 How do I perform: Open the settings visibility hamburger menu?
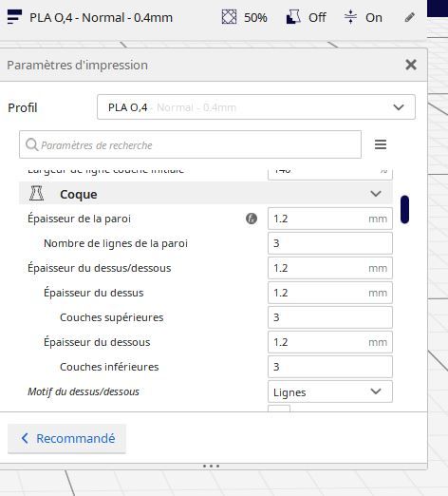pos(381,144)
